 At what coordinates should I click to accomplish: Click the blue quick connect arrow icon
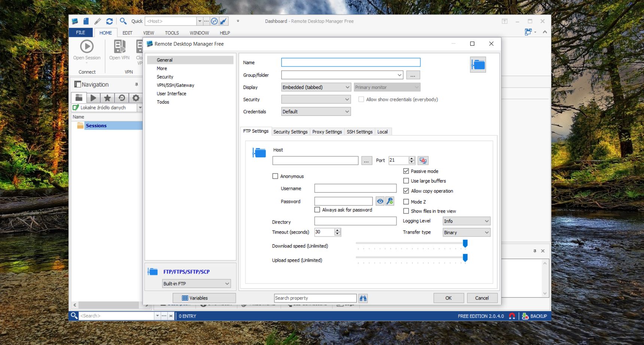[x=224, y=21]
